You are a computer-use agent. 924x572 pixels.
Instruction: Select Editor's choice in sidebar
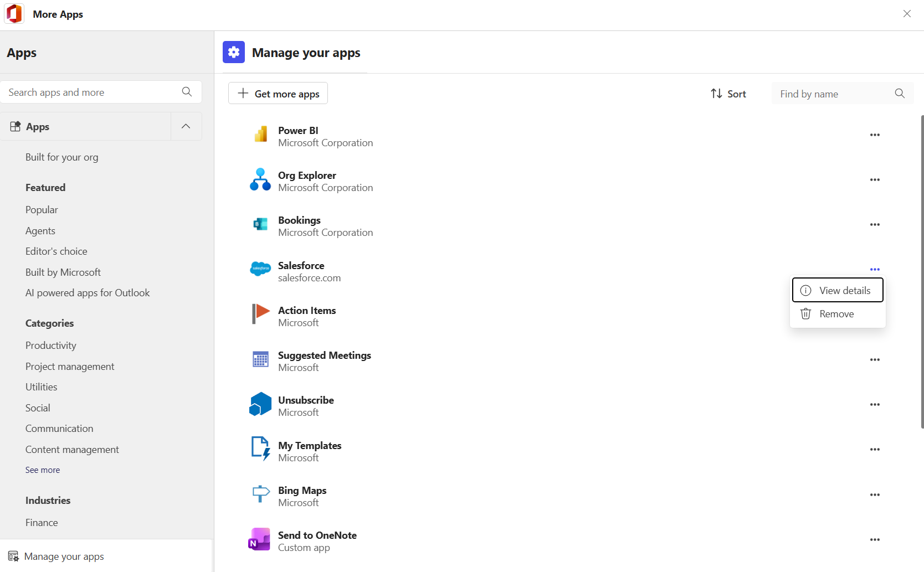click(x=57, y=251)
